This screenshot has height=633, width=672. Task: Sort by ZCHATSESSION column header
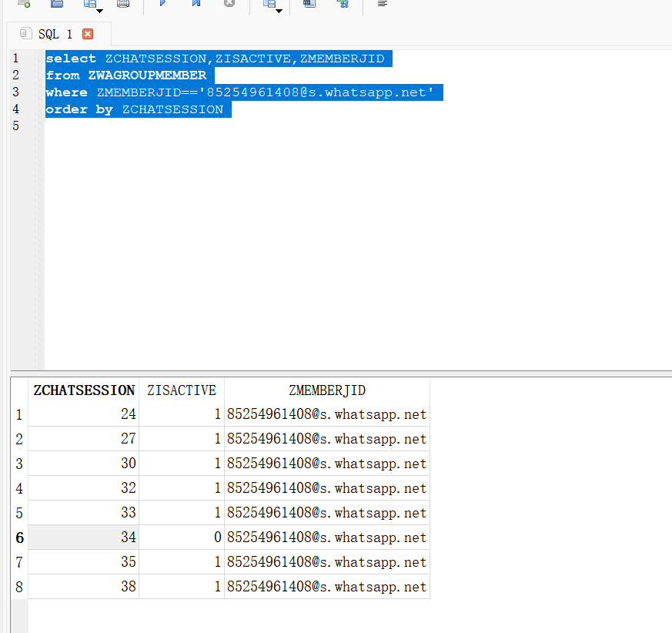click(84, 390)
